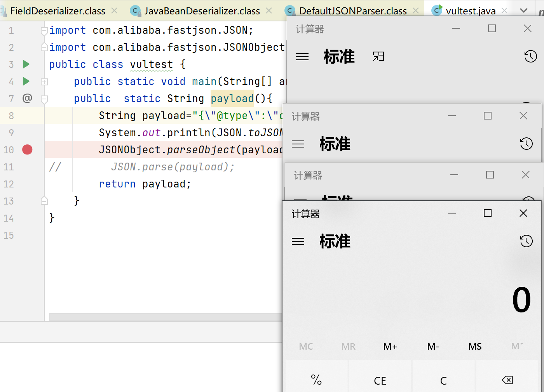Click keep-on-top icon in the back calculator

[x=378, y=57]
